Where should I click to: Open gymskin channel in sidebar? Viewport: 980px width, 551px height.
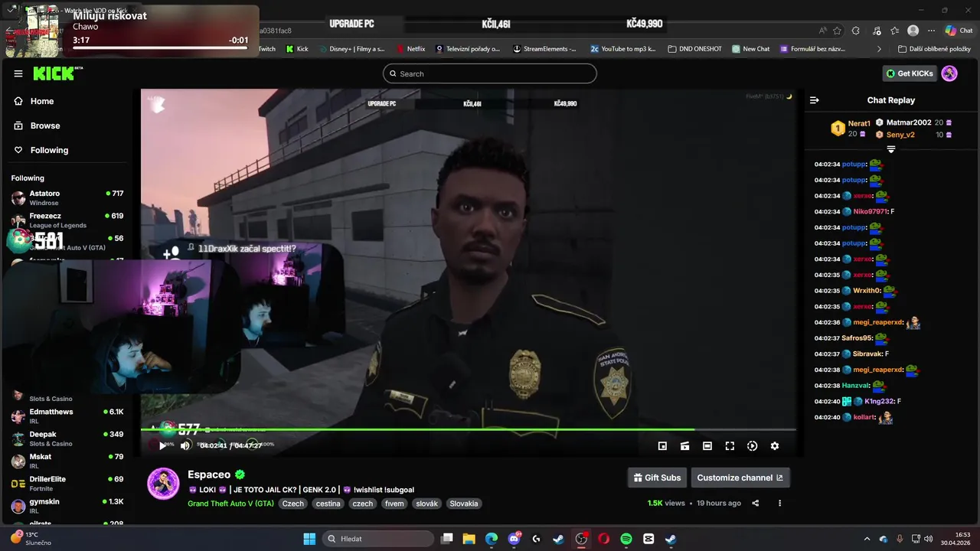[x=67, y=506]
